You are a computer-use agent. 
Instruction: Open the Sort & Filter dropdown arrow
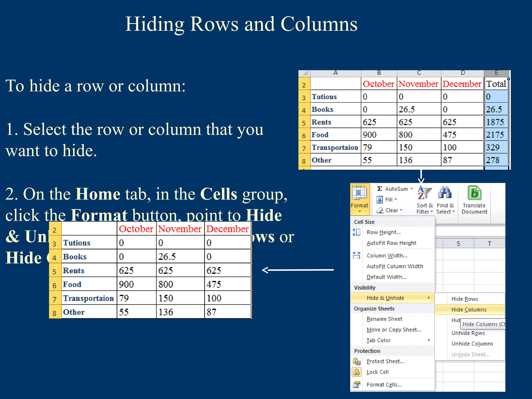[x=432, y=212]
